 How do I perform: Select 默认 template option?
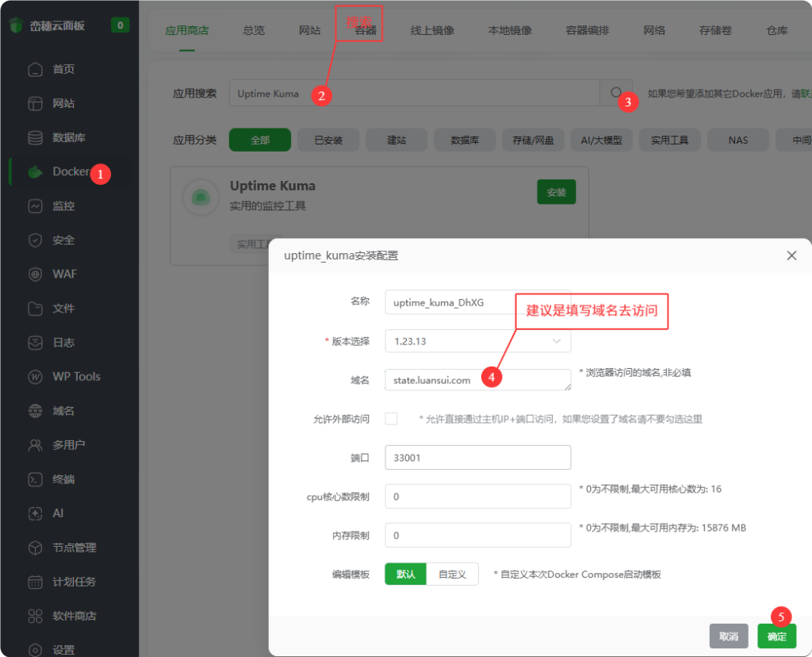tap(405, 574)
